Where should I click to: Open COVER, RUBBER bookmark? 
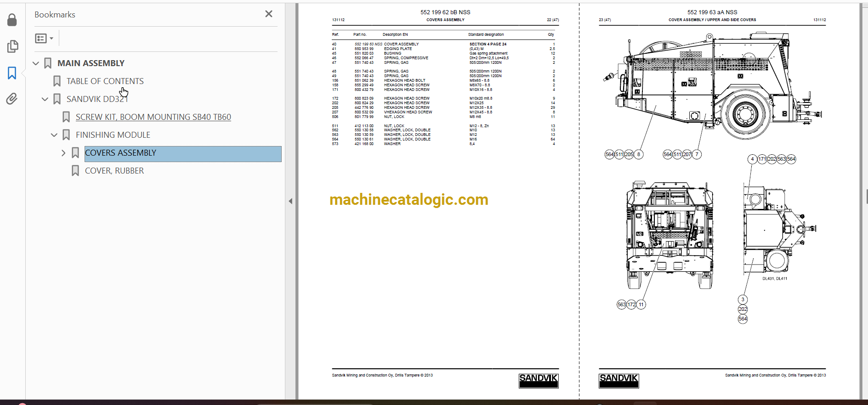click(114, 171)
